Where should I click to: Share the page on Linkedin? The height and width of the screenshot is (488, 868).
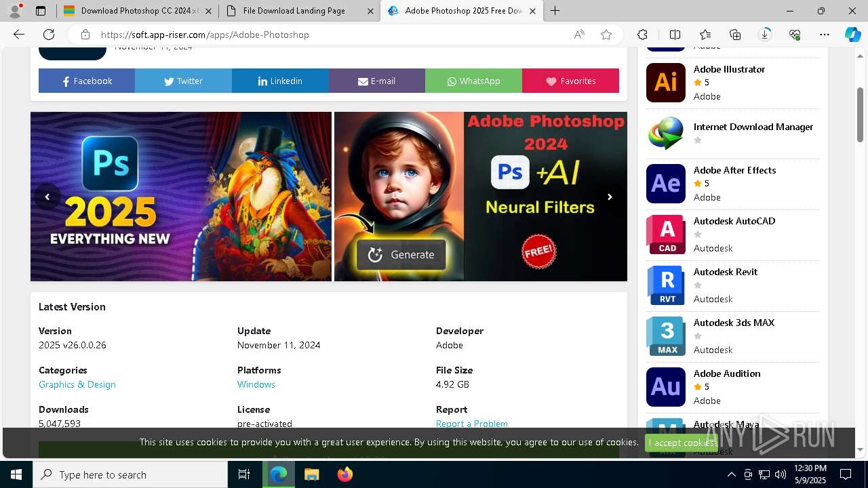coord(280,81)
